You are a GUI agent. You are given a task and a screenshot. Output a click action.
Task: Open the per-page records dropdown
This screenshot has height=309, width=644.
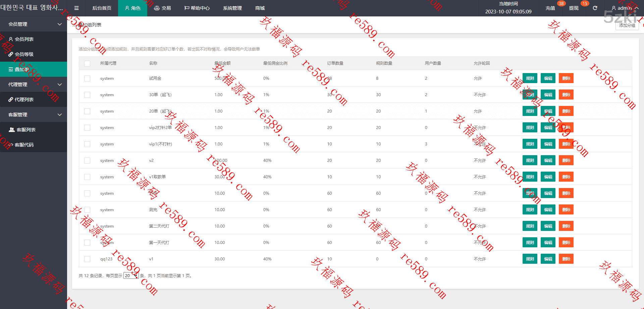(131, 276)
